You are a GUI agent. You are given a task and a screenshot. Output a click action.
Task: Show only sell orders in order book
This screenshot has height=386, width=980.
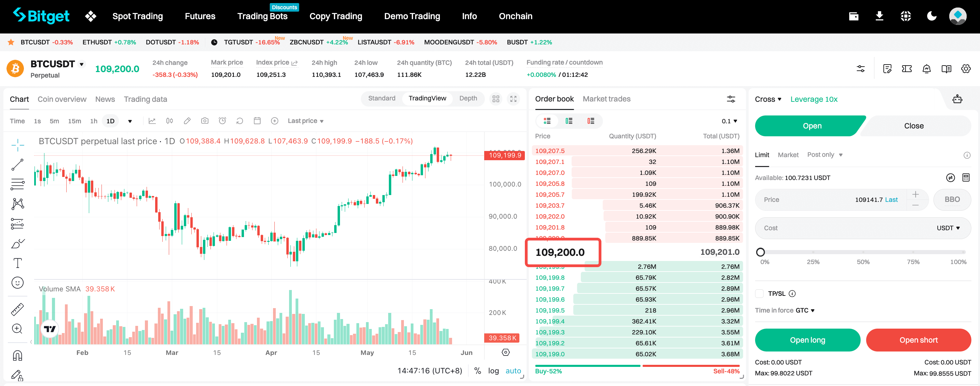tap(590, 121)
